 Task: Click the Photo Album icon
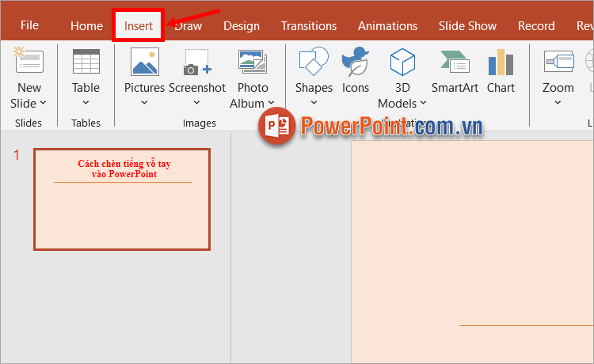tap(253, 62)
